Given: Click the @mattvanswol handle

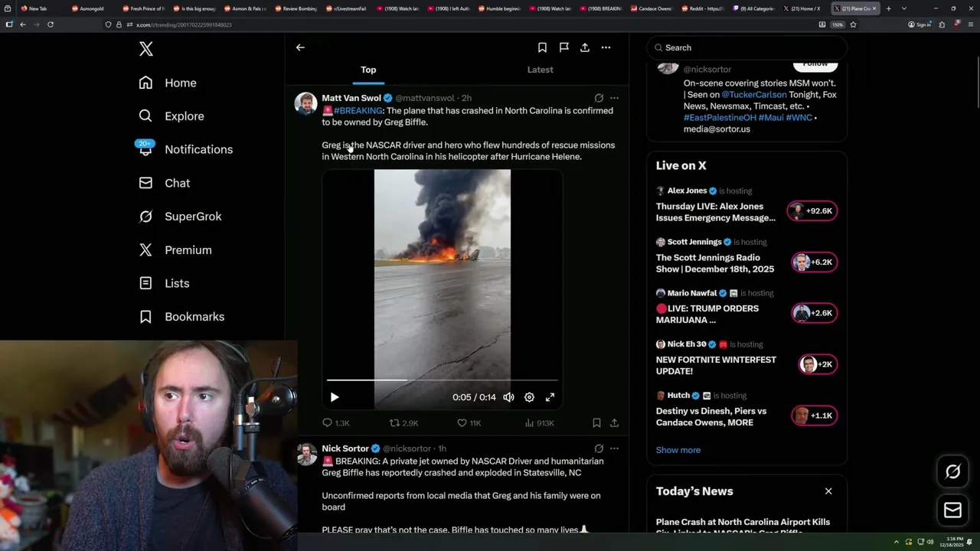Looking at the screenshot, I should 425,98.
